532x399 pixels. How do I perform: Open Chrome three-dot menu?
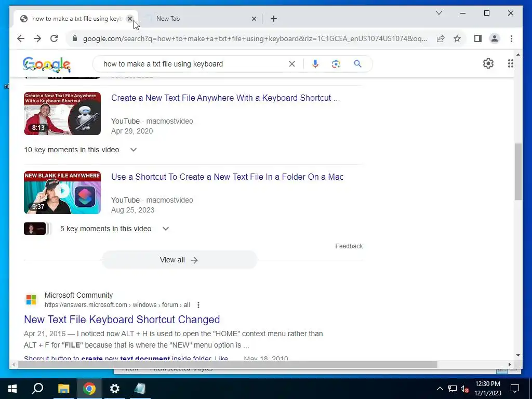(x=511, y=38)
